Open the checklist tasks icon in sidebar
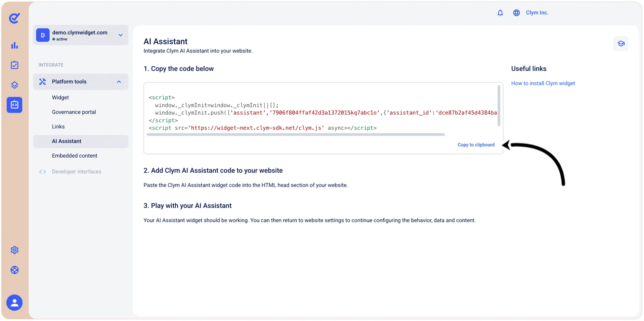 14,65
